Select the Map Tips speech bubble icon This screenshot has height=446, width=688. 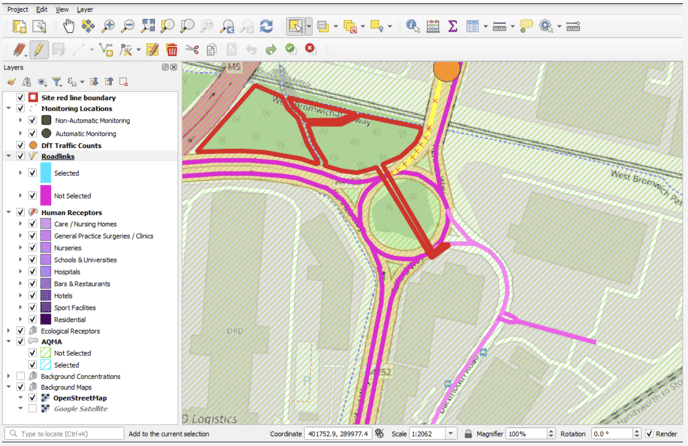526,26
